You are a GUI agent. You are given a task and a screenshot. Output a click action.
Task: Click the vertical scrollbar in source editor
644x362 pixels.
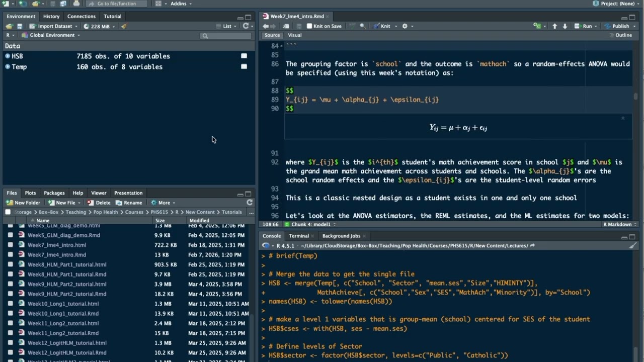(x=636, y=96)
